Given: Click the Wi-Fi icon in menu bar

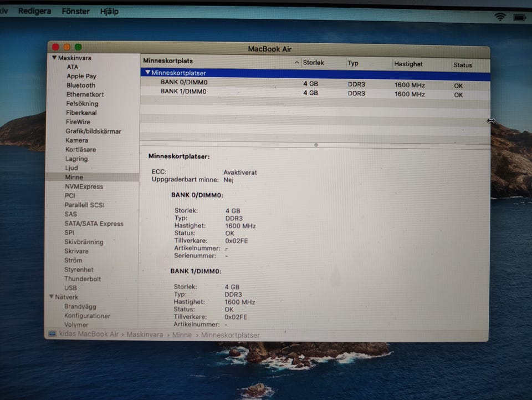Looking at the screenshot, I should [500, 17].
